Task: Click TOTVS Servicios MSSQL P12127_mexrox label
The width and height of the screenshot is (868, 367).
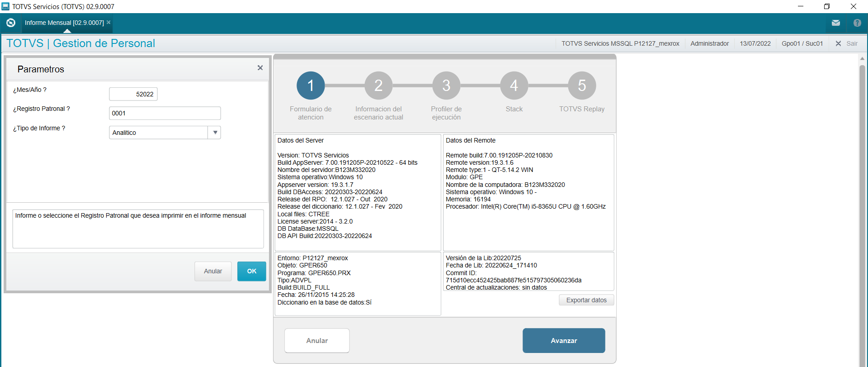Action: (620, 43)
